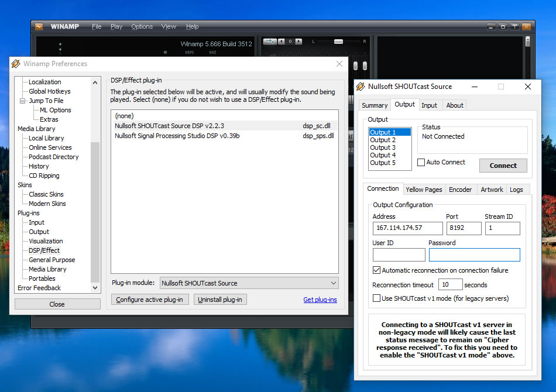Maximize the main Winamp player window

point(503,26)
